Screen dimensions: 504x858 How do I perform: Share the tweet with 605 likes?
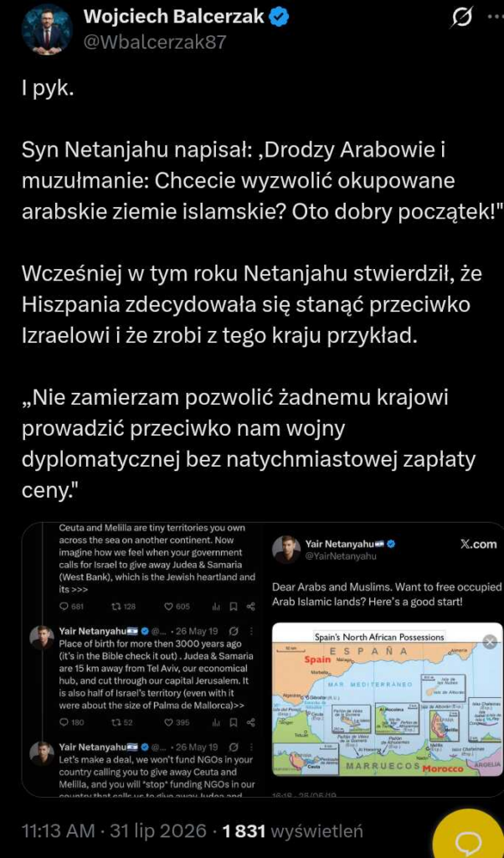[250, 607]
